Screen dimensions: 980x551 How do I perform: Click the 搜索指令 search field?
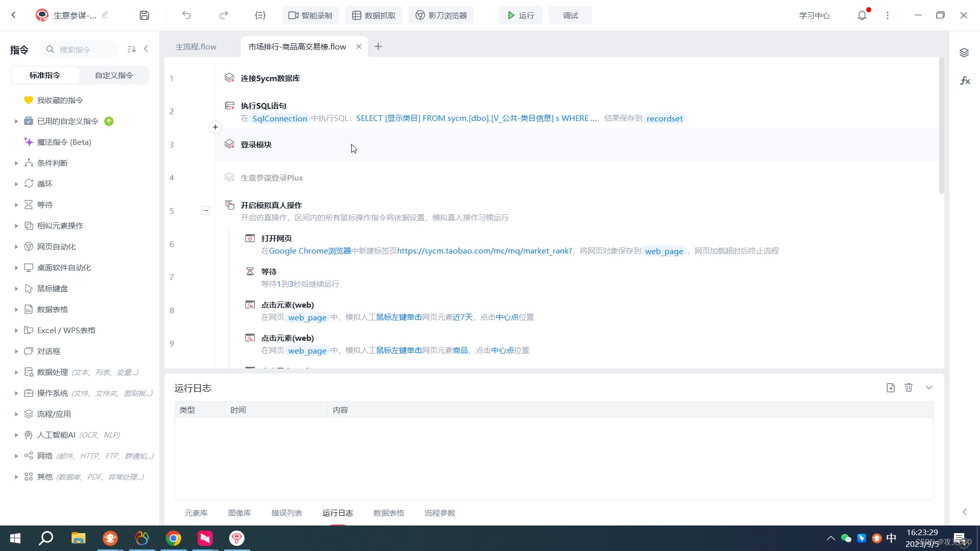pyautogui.click(x=84, y=49)
